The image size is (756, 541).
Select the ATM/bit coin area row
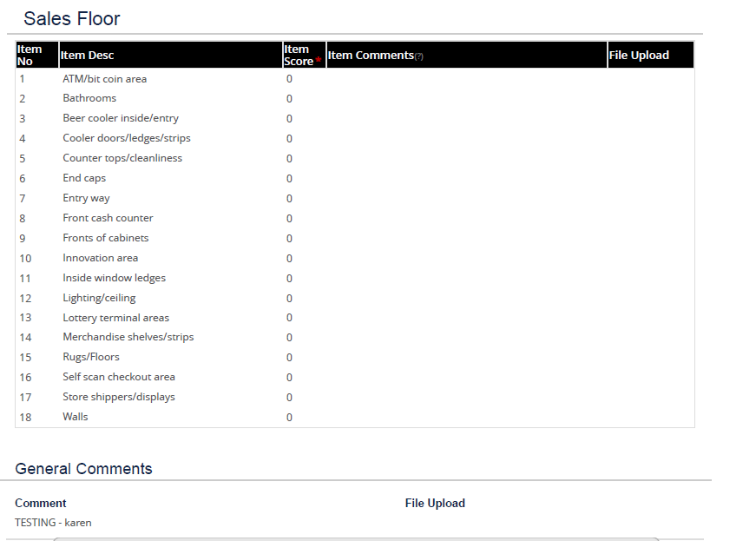355,79
